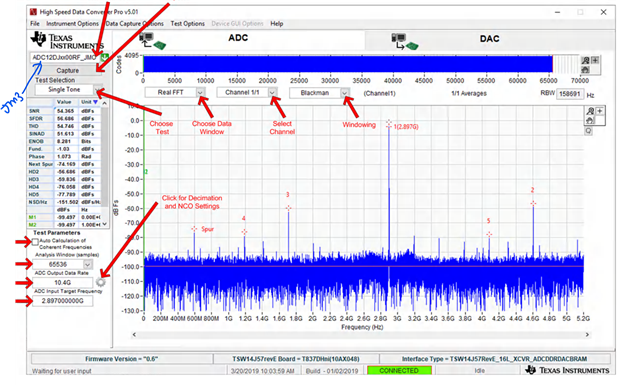
Task: Open decimation and NCO settings gear
Action: (100, 282)
